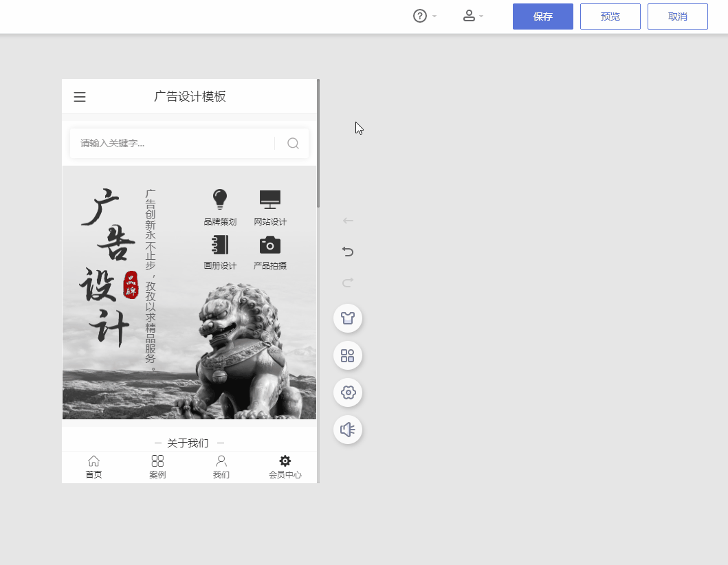Click the 预览 preview button
728x565 pixels.
tap(610, 16)
